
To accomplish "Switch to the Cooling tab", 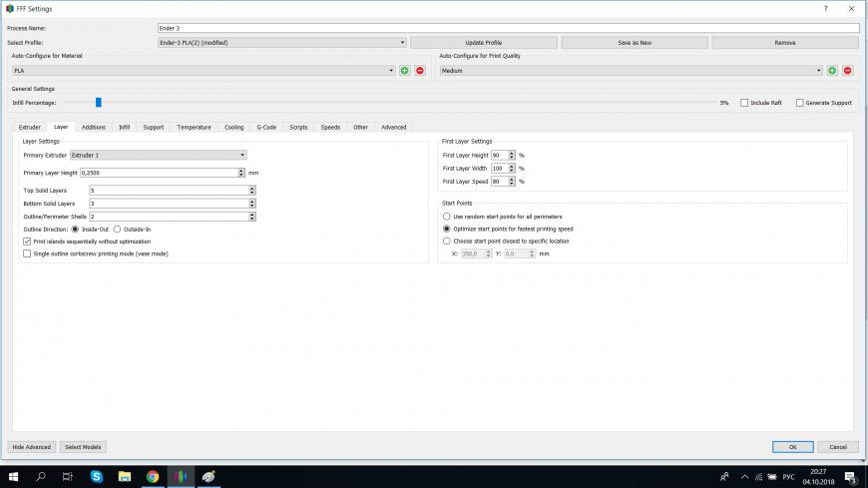I will [x=234, y=128].
